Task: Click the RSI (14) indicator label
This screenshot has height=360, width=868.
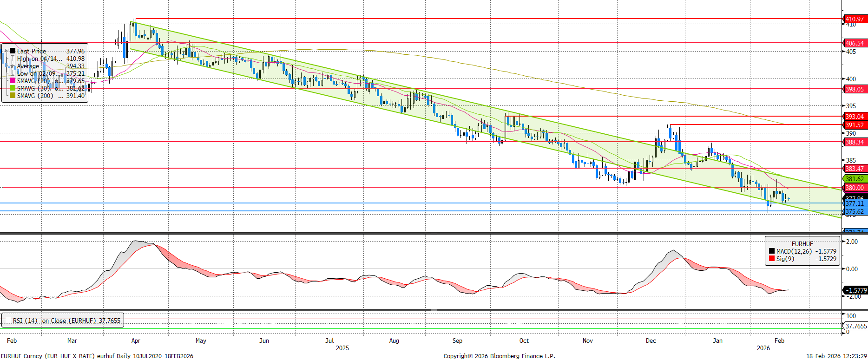Action: pyautogui.click(x=25, y=321)
